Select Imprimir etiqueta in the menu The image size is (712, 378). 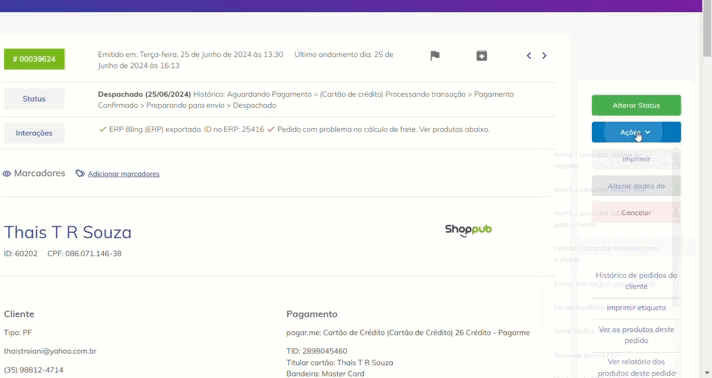click(636, 308)
